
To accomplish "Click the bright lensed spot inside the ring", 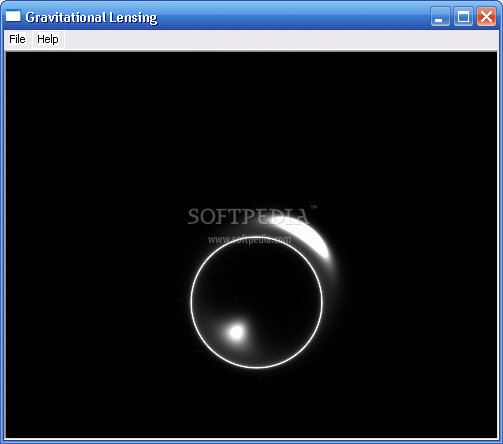I will click(x=237, y=332).
